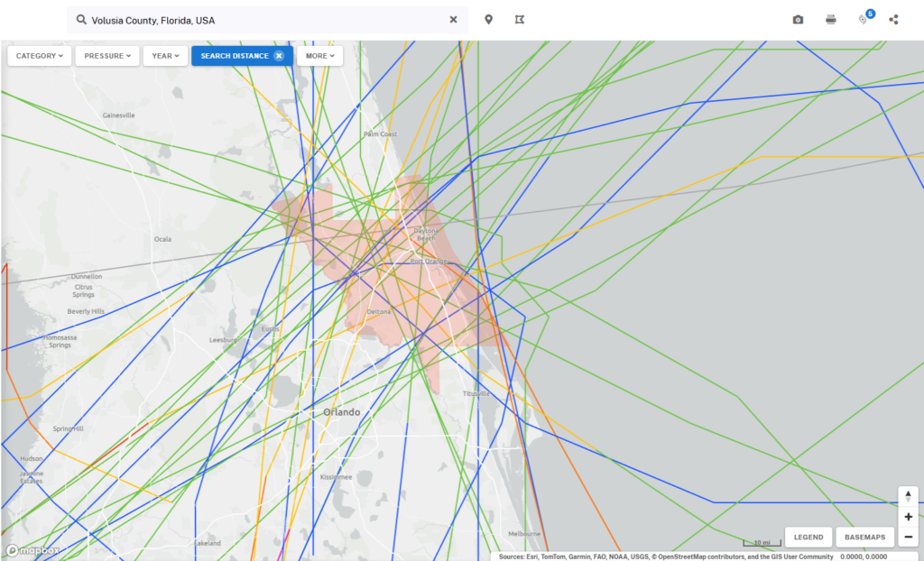Open the Basemaps selector
The width and height of the screenshot is (924, 561).
tap(864, 538)
